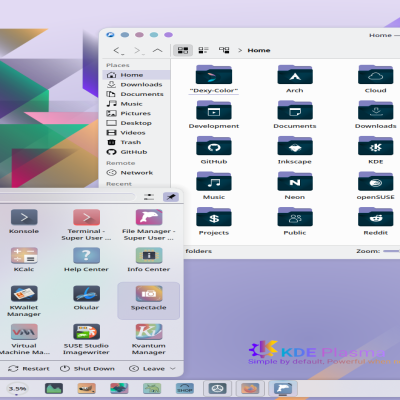Open Info Center app

point(149,260)
